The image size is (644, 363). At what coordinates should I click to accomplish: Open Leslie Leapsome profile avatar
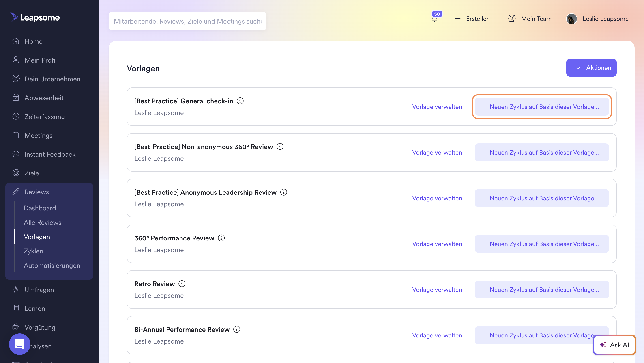pos(571,19)
